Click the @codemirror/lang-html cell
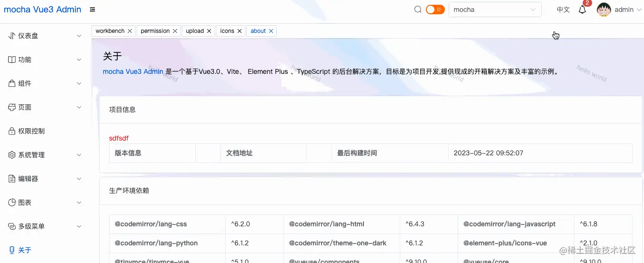 coord(342,224)
